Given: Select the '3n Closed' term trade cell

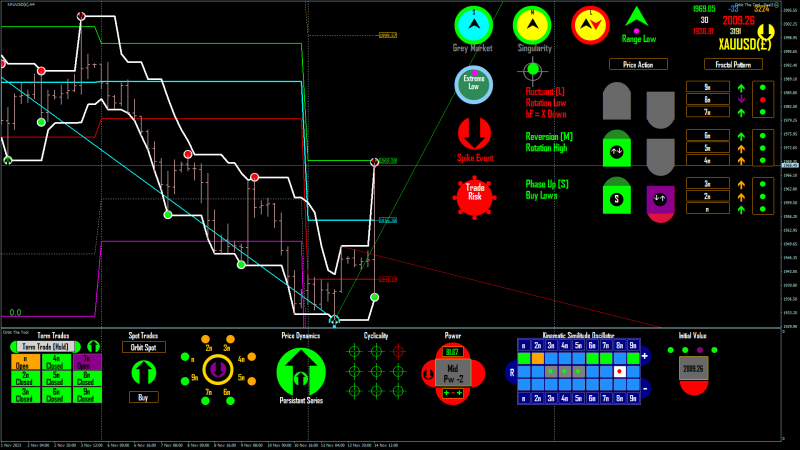Looking at the screenshot, I should 26,395.
